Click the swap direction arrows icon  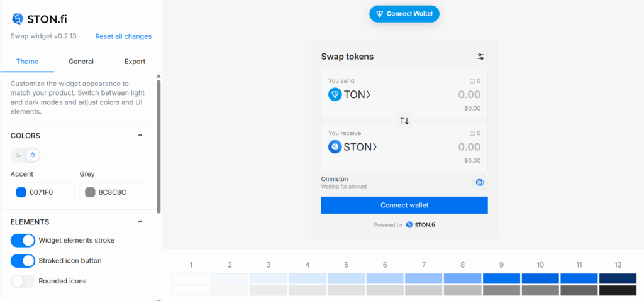(404, 120)
